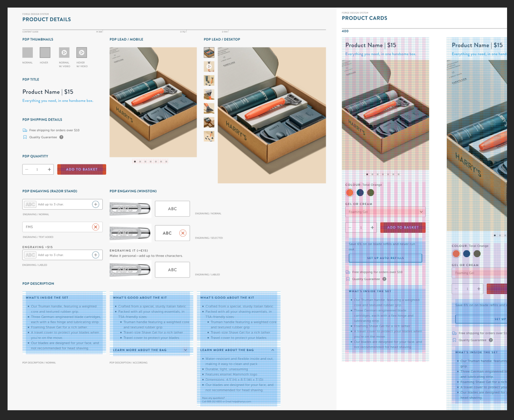Click minus in second product card quantity stepper

tap(456, 289)
